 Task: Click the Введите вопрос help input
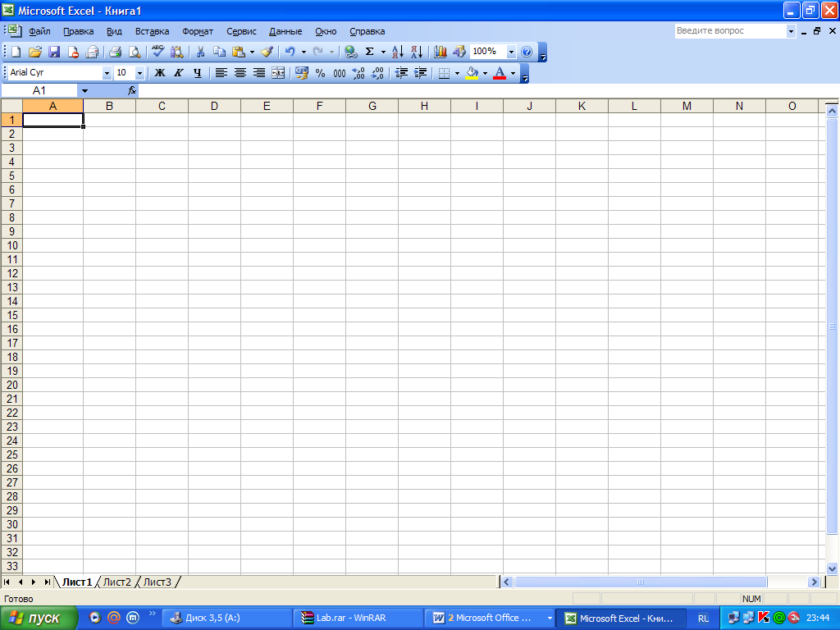(729, 31)
